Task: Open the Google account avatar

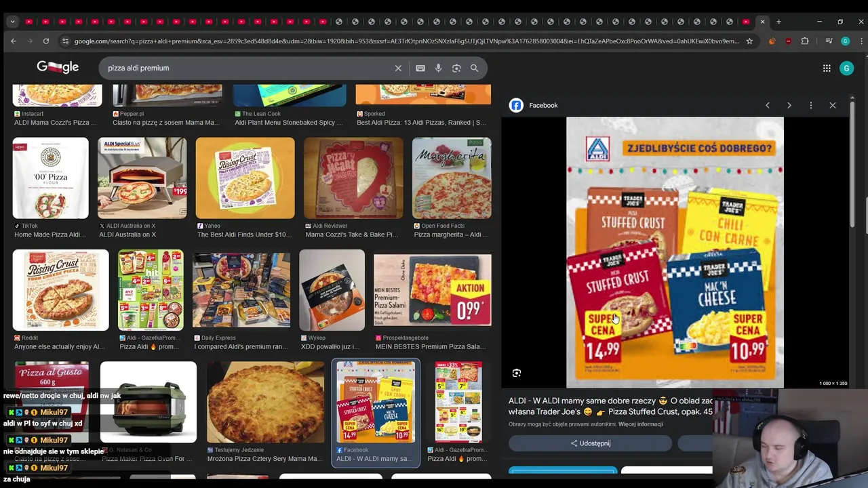Action: [x=846, y=68]
